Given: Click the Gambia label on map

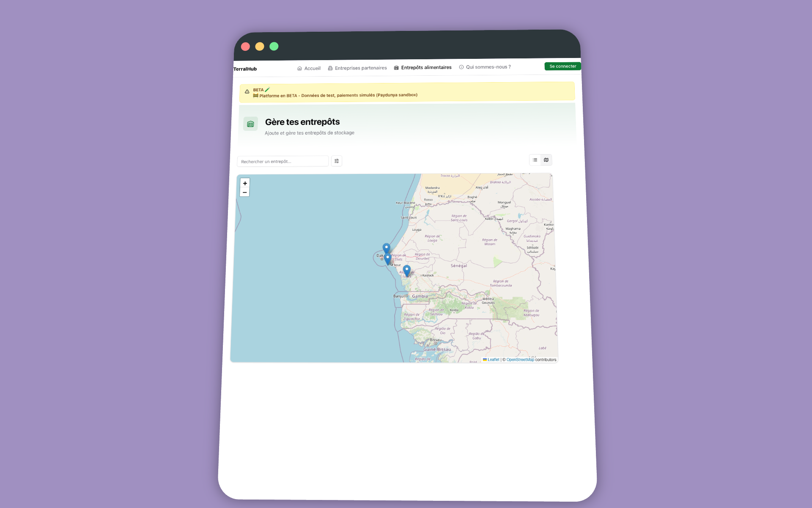Looking at the screenshot, I should pyautogui.click(x=420, y=296).
